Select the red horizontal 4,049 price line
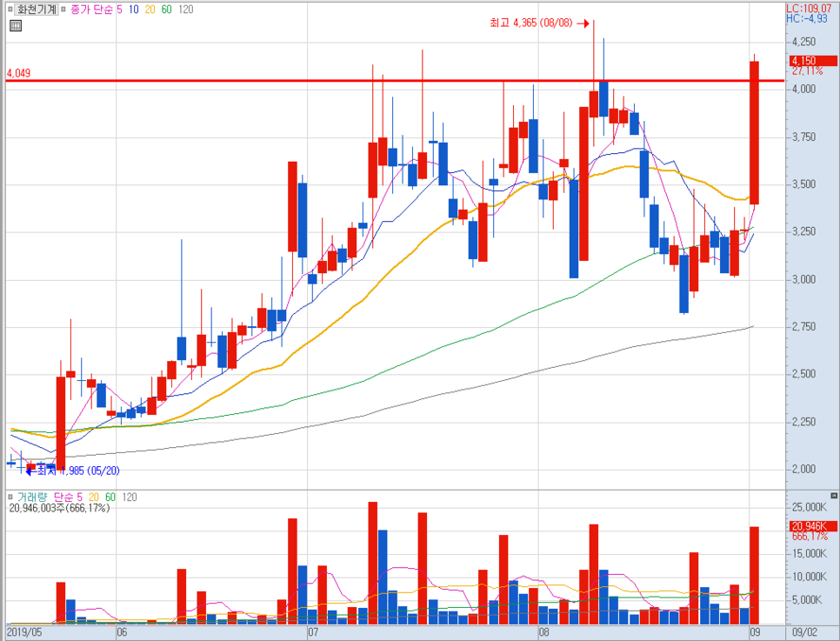 coord(395,81)
